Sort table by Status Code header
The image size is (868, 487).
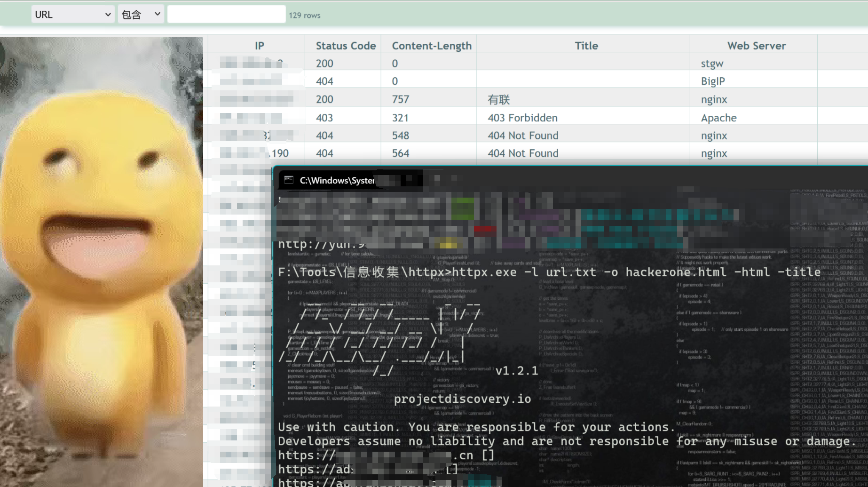[x=346, y=46]
